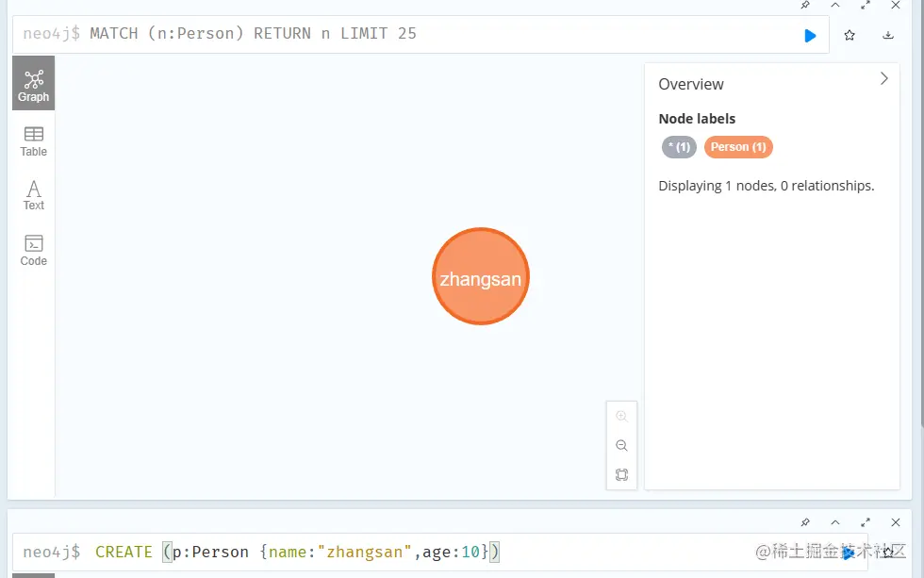Screen dimensions: 924x578
Task: Select the all-nodes (1) label
Action: (x=679, y=147)
